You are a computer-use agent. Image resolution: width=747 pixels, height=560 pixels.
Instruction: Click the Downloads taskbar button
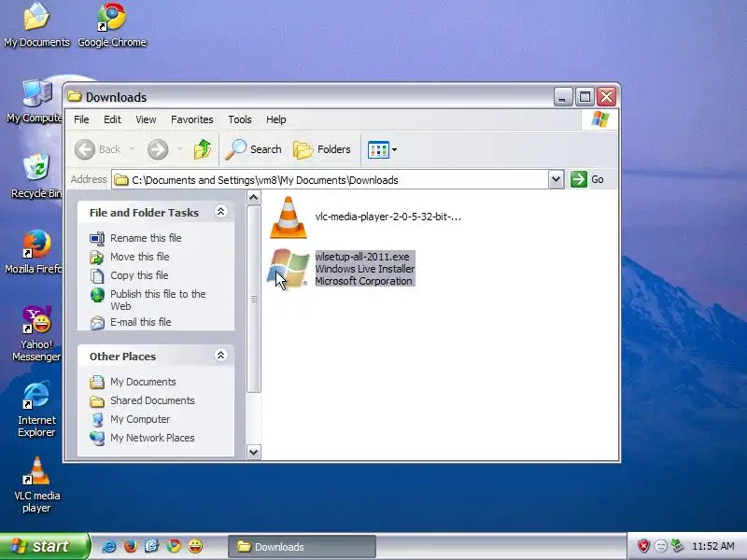click(x=302, y=547)
